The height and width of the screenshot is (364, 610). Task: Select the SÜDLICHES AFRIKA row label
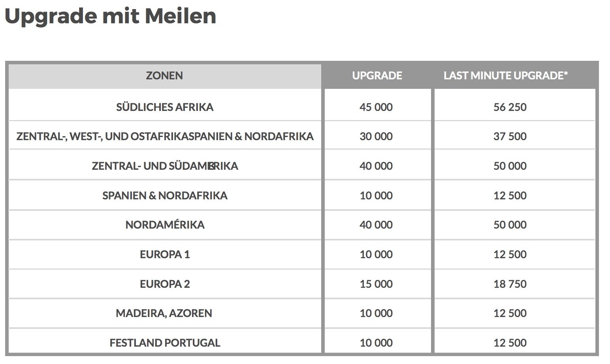click(165, 107)
